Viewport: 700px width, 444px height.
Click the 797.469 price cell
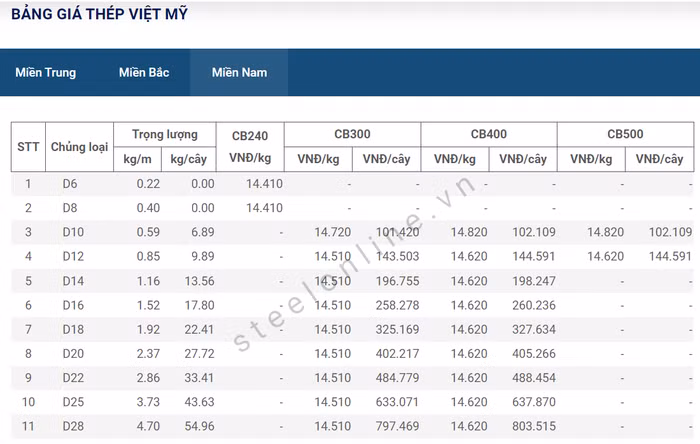387,426
